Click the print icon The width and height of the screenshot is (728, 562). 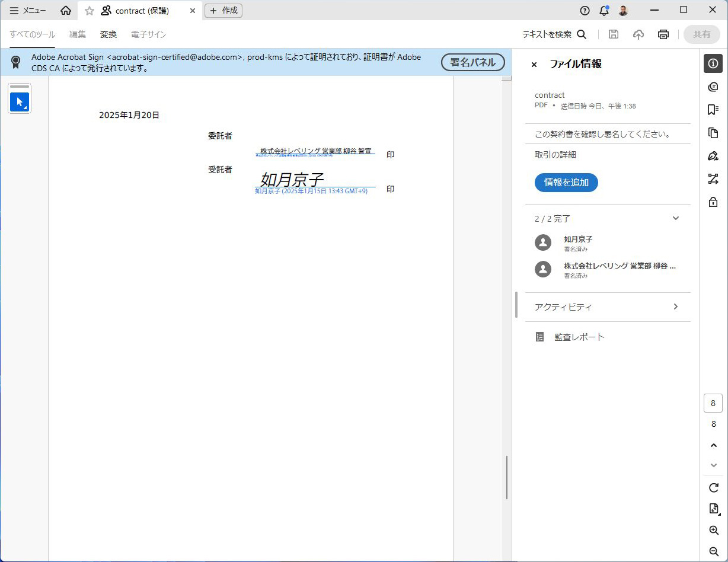point(663,34)
